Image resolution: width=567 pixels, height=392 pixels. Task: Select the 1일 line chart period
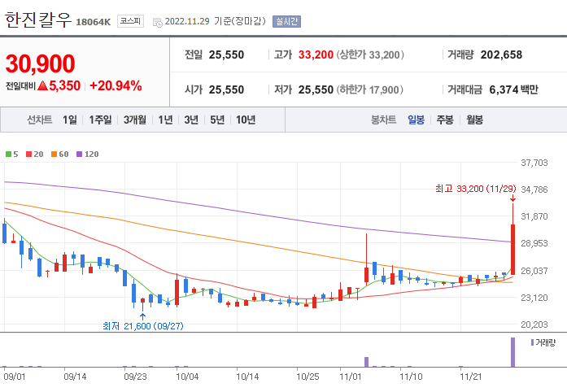[70, 120]
